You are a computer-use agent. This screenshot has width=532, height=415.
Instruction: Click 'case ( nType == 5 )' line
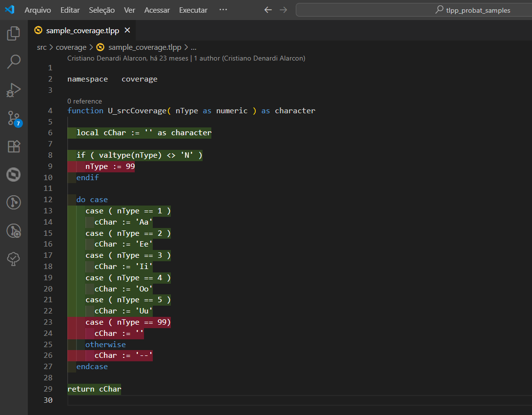tap(128, 300)
